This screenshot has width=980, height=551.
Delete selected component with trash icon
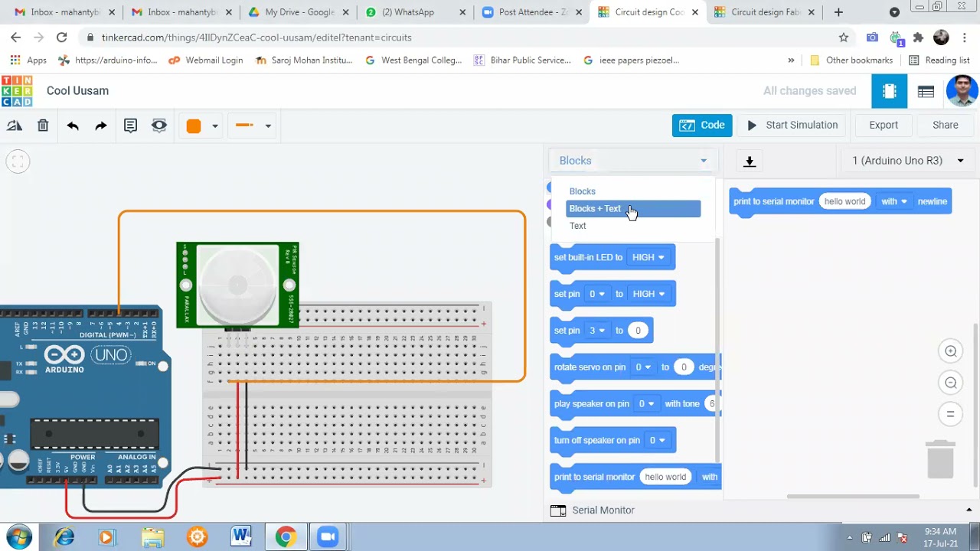(43, 126)
